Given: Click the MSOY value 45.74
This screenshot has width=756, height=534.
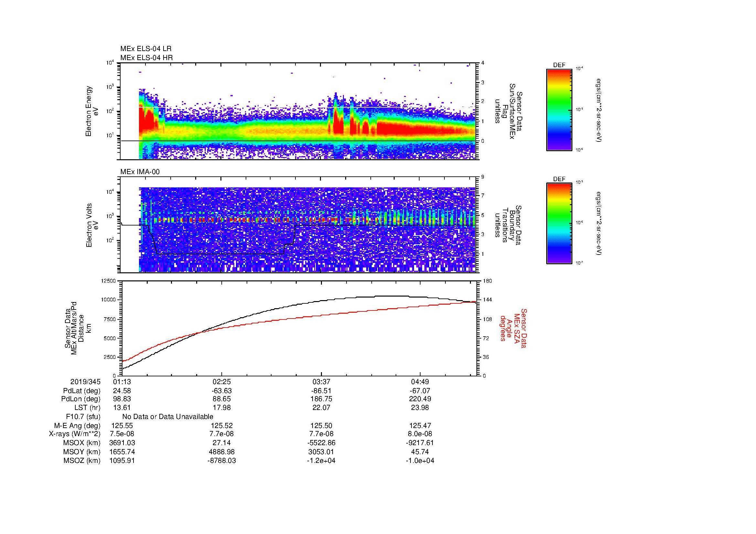Looking at the screenshot, I should pyautogui.click(x=420, y=452).
